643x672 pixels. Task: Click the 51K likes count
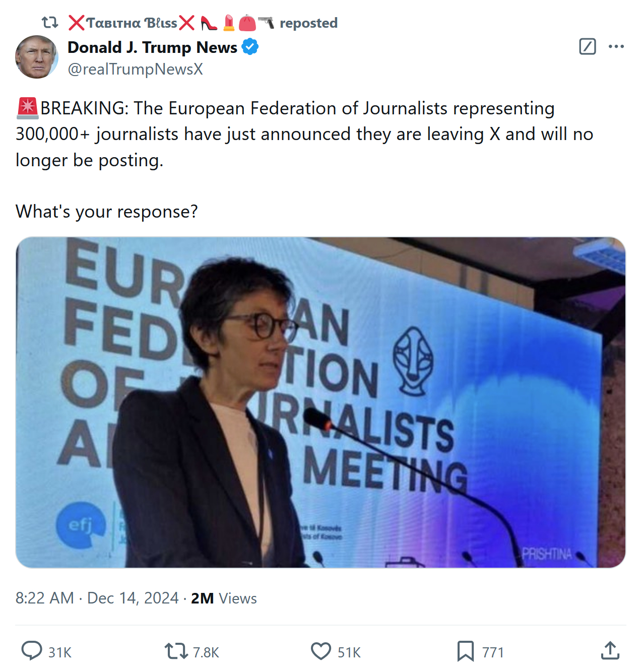coord(349,652)
